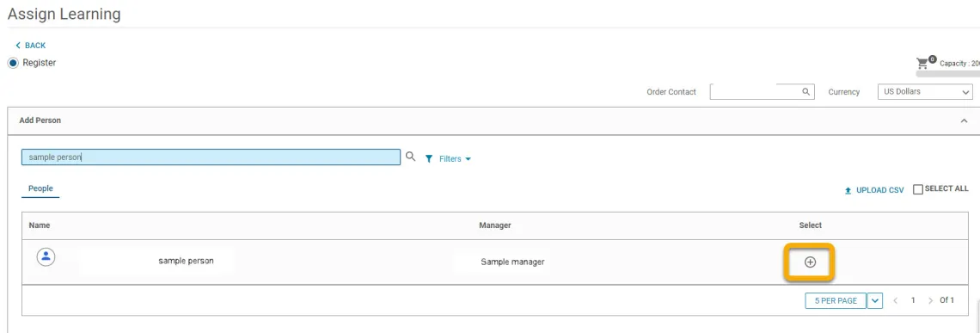Go to previous page arrow
This screenshot has width=980, height=333.
[x=896, y=301]
